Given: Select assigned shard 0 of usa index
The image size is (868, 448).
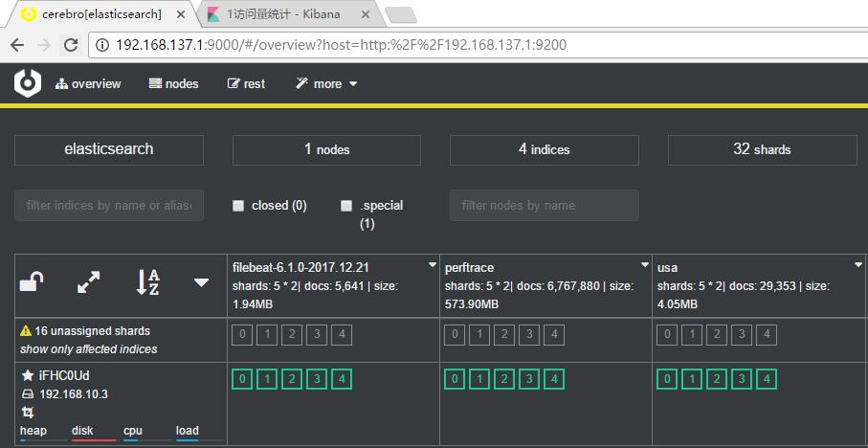Looking at the screenshot, I should point(667,379).
